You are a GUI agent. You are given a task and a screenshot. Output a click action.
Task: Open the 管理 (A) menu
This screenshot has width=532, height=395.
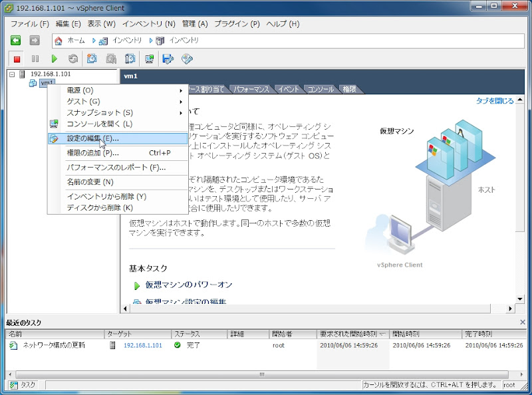pos(195,24)
